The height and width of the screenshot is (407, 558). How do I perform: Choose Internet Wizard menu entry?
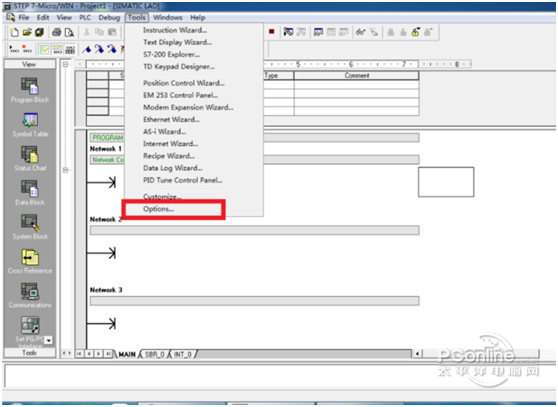tap(194, 143)
